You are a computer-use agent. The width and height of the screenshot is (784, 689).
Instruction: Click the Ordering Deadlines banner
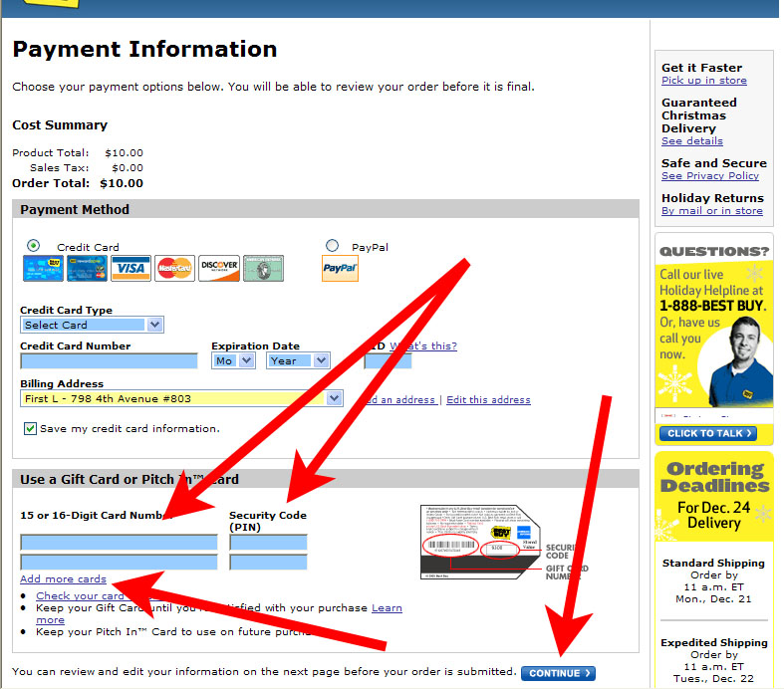pyautogui.click(x=714, y=496)
